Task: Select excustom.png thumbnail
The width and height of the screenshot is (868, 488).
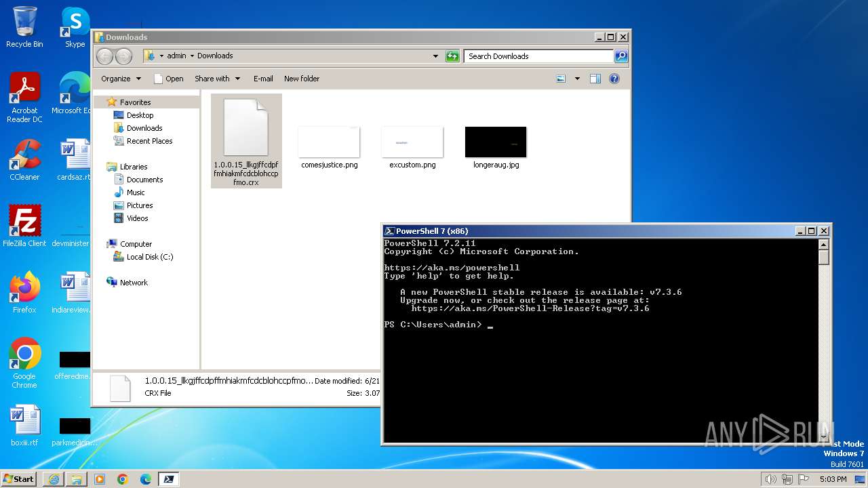Action: coord(412,147)
